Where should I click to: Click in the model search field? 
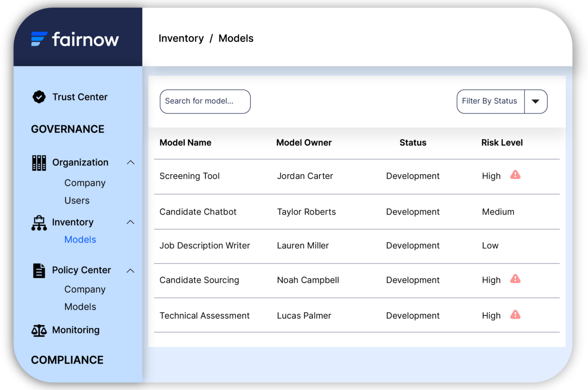click(205, 102)
